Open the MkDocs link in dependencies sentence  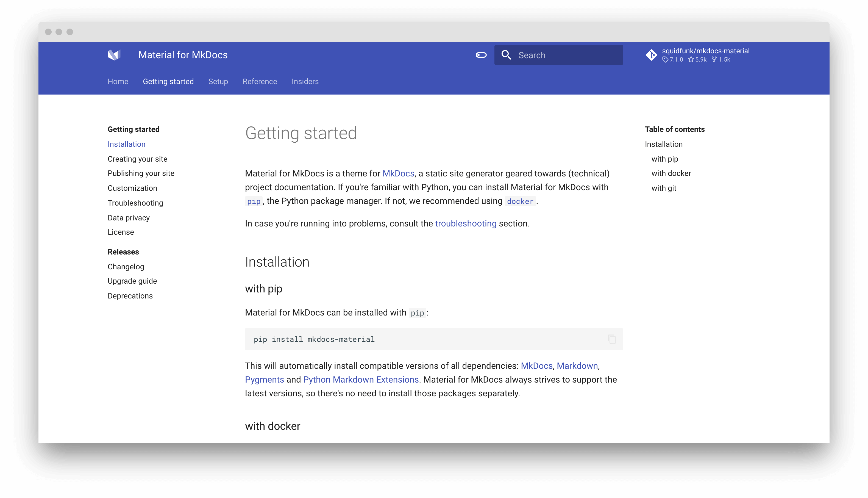pyautogui.click(x=536, y=366)
